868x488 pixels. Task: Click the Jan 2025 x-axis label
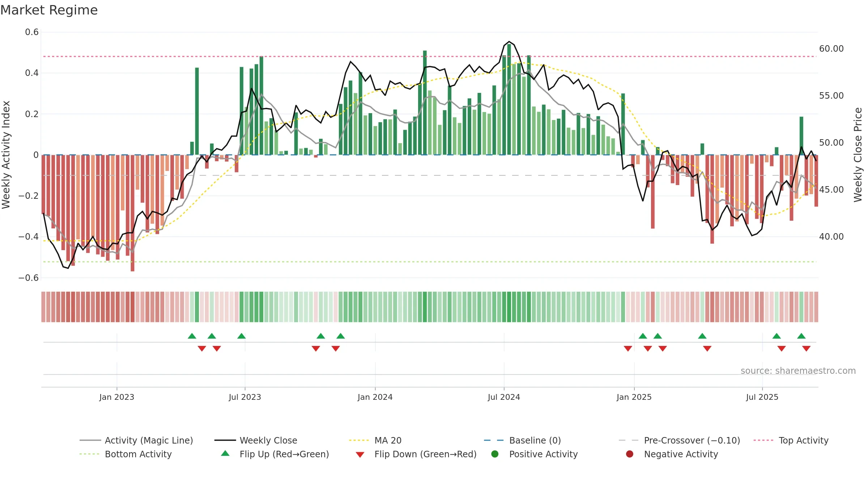coord(634,397)
